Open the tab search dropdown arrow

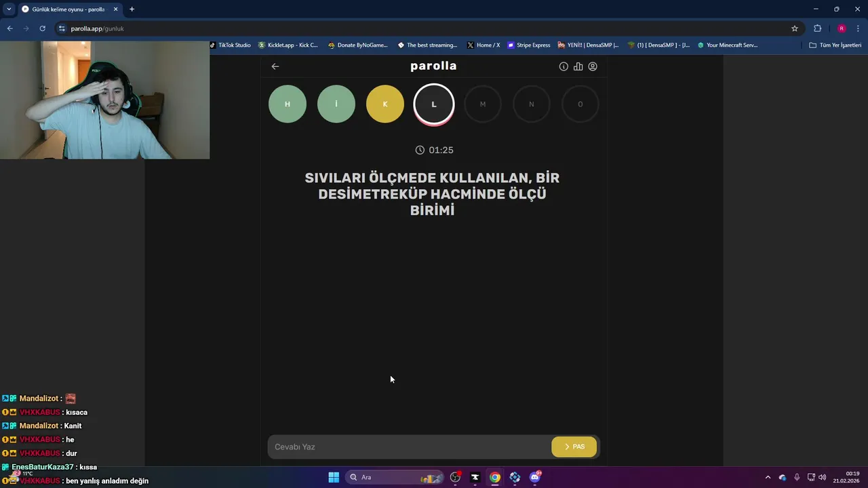tap(9, 9)
